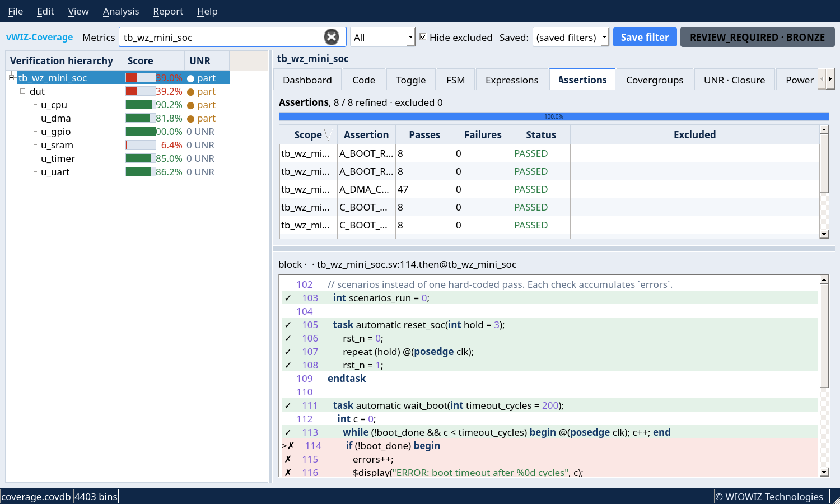840x504 pixels.
Task: Click the Save filter button
Action: point(645,37)
